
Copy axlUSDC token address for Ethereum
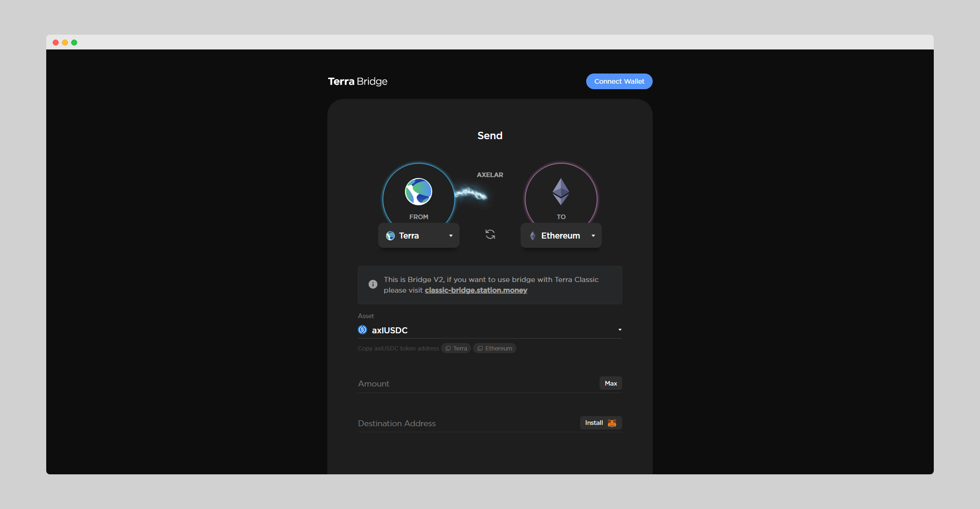pos(495,348)
